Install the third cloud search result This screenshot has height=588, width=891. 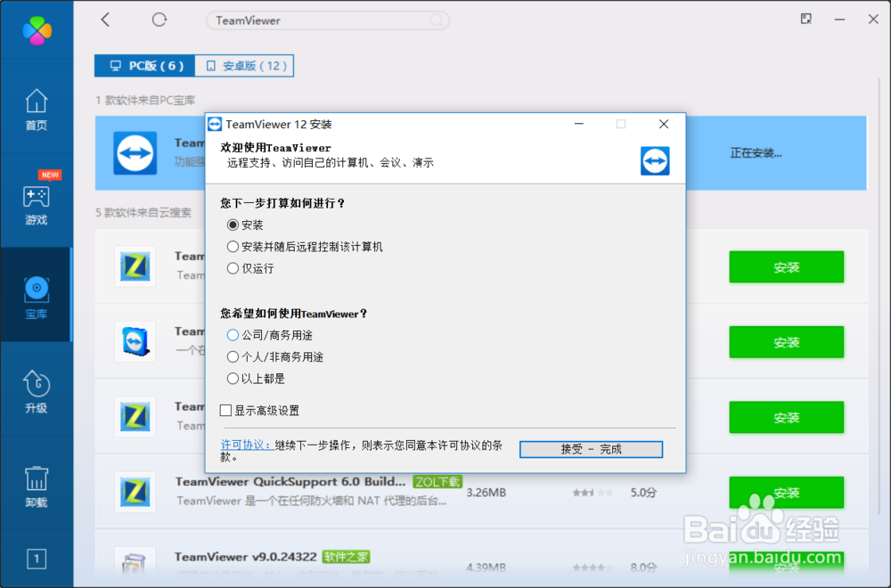pos(787,418)
